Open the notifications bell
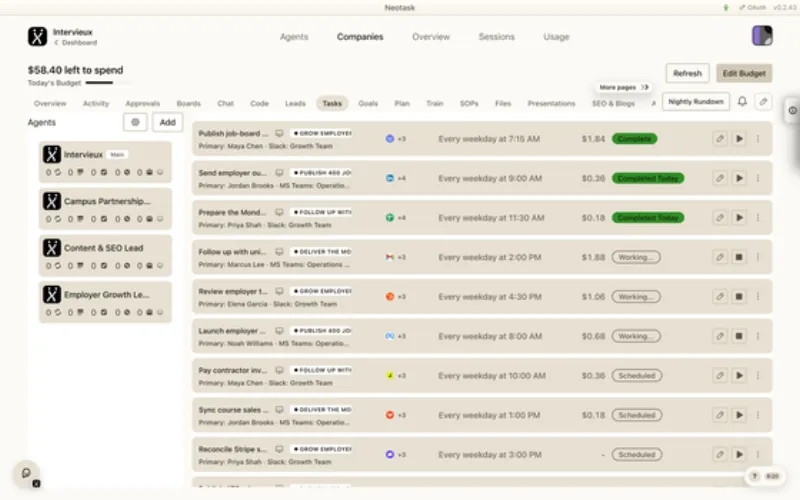The height and width of the screenshot is (500, 800). tap(742, 102)
